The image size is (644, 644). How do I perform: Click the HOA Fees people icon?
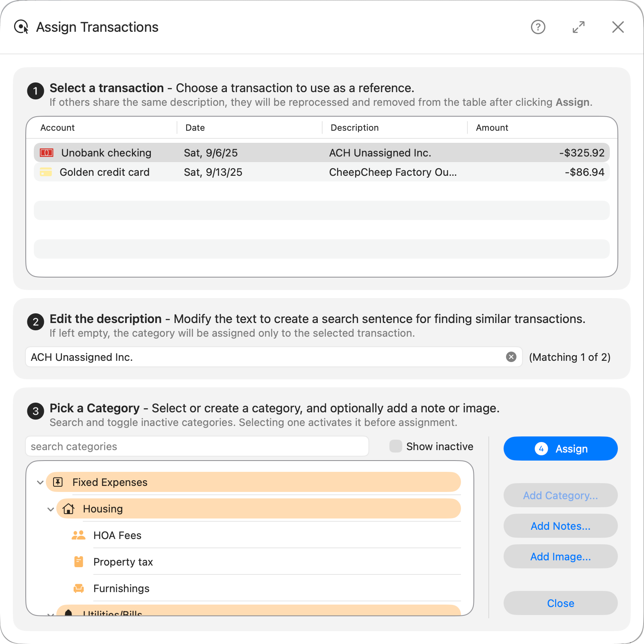click(x=78, y=535)
